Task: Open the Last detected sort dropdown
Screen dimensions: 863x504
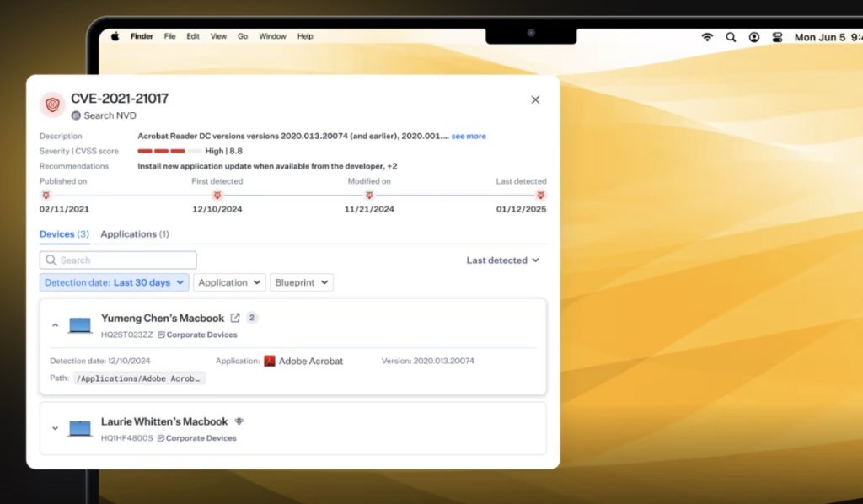Action: [502, 260]
